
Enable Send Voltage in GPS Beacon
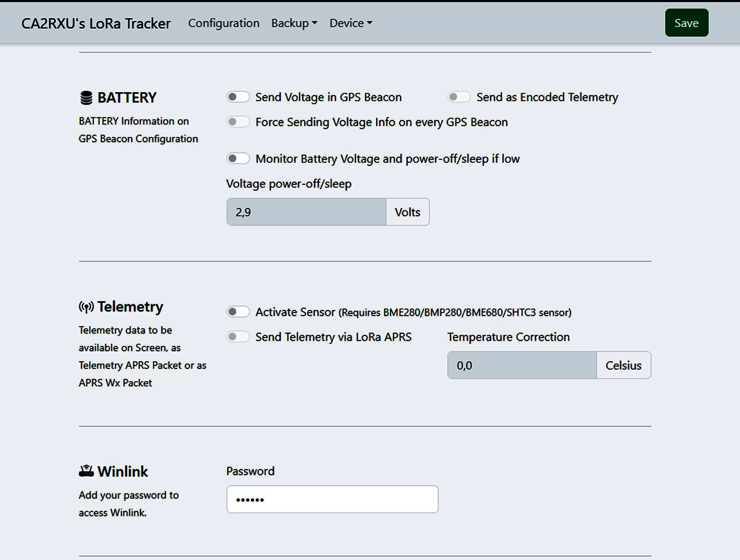(238, 97)
